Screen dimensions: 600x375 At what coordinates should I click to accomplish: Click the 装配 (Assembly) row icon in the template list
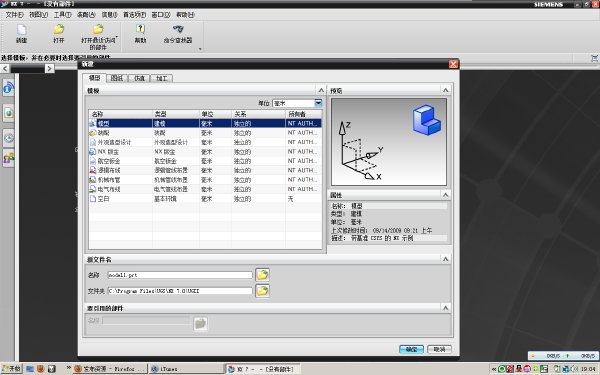(92, 133)
